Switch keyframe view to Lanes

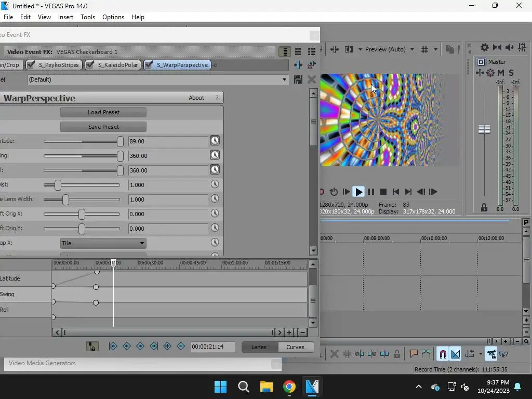[x=259, y=347]
